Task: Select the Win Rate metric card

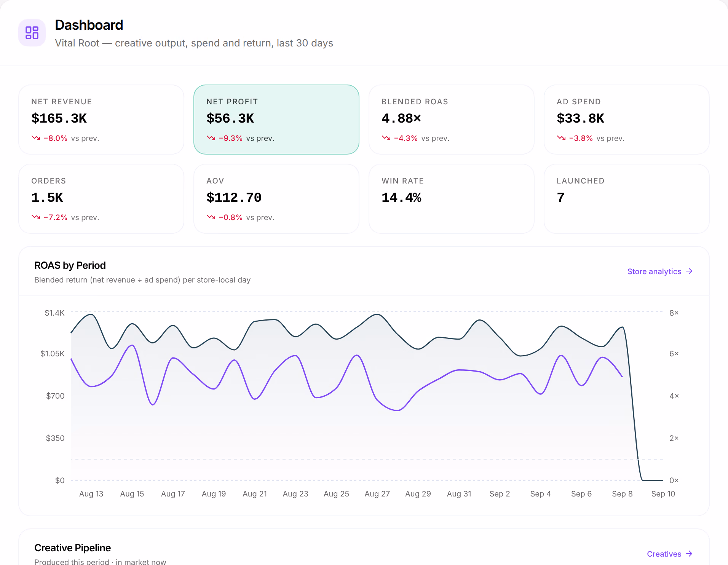Action: [x=452, y=199]
